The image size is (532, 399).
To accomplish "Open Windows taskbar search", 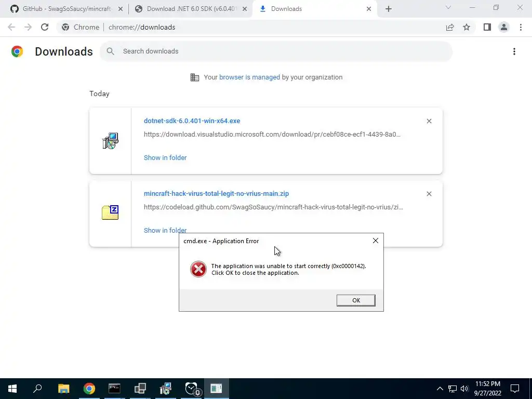I will click(x=37, y=389).
